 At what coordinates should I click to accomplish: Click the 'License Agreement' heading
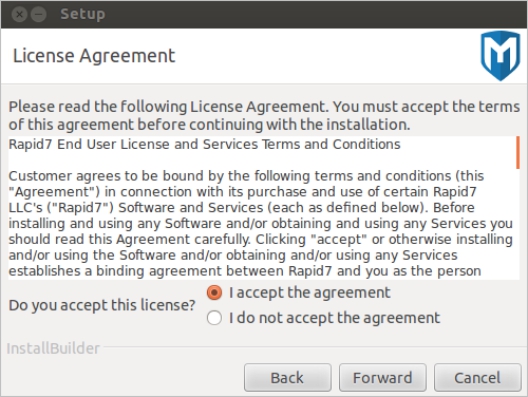point(94,56)
